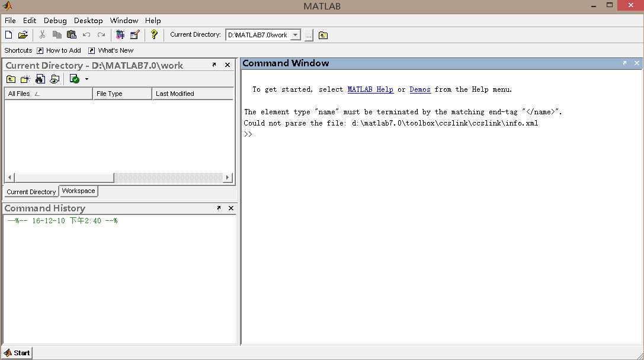Switch to the Workspace tab
The height and width of the screenshot is (360, 644).
[x=78, y=191]
